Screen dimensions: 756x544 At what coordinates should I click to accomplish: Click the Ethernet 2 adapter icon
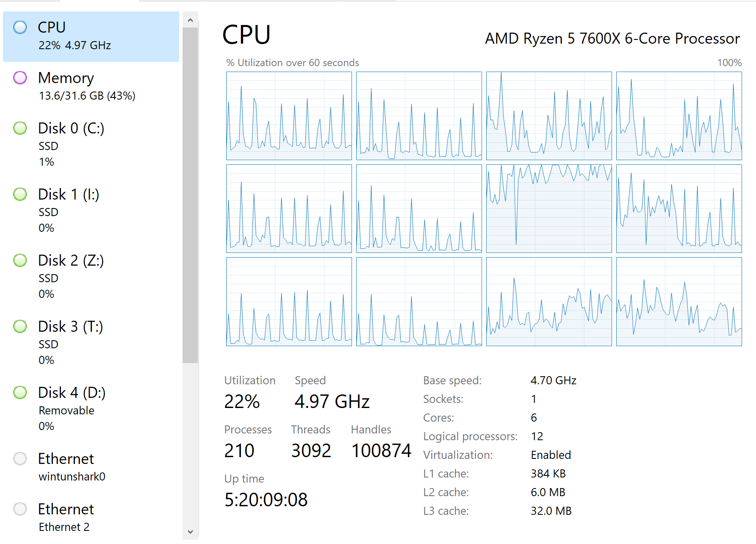[x=20, y=509]
